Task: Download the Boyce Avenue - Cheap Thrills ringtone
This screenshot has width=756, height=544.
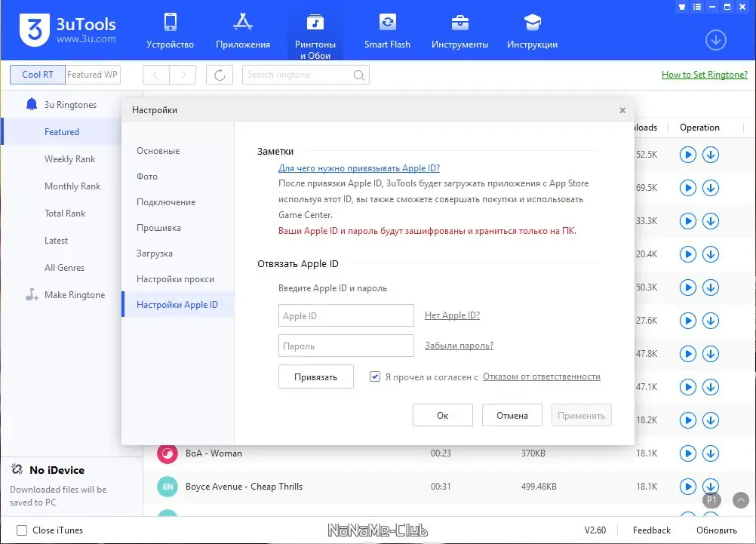Action: (x=710, y=486)
